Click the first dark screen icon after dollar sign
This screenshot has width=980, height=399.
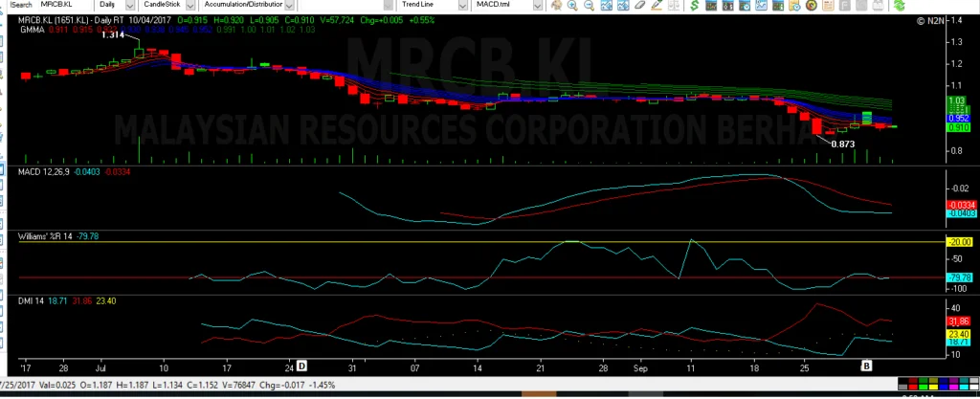(711, 5)
